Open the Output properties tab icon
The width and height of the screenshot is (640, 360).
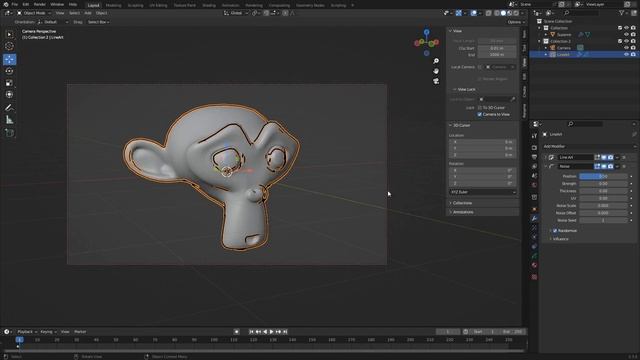(534, 157)
